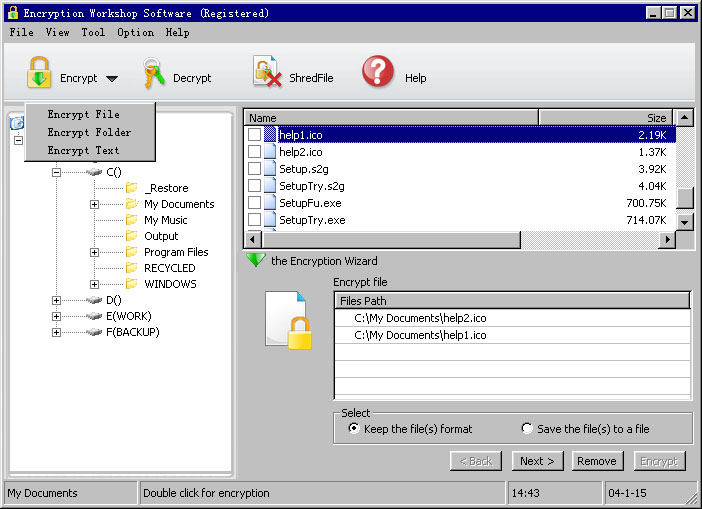Select C:\My Documents\help2.ico path row
Screen dimensions: 702x509
coord(512,318)
